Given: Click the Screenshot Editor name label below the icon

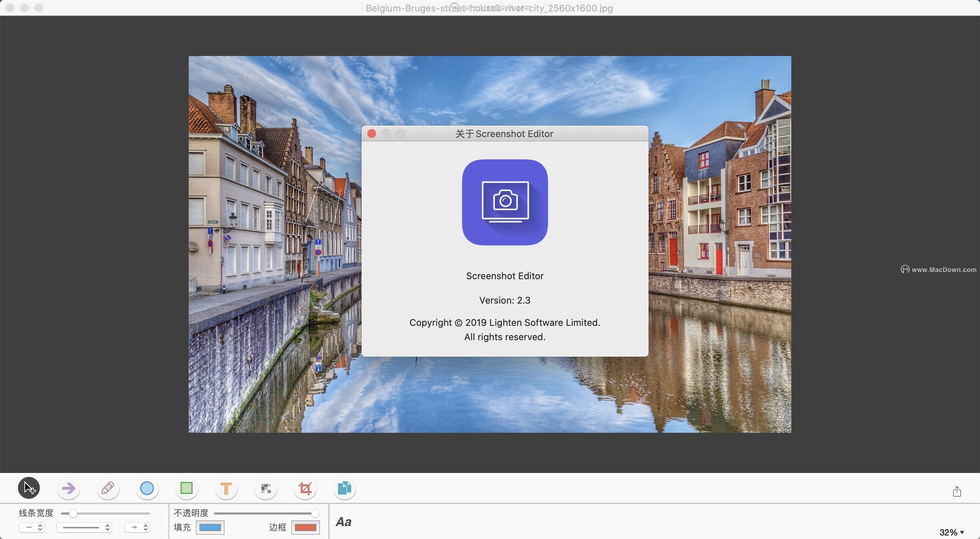Looking at the screenshot, I should (x=505, y=276).
